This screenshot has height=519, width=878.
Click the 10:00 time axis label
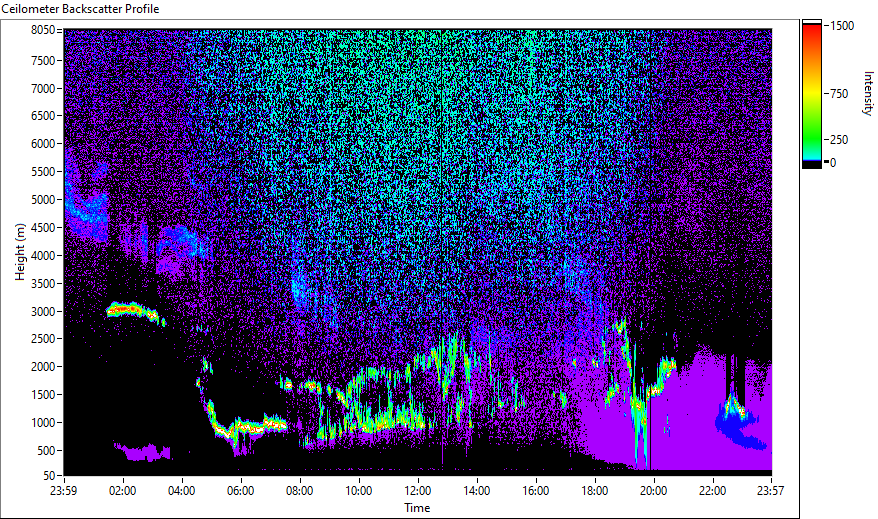pyautogui.click(x=358, y=491)
